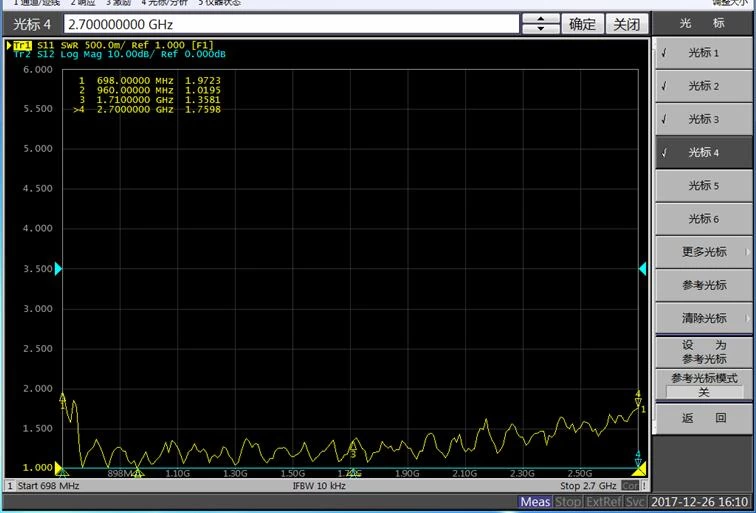Click marker 2 triangle on the frequency axis
Screen dimensions: 756x513
pyautogui.click(x=138, y=473)
